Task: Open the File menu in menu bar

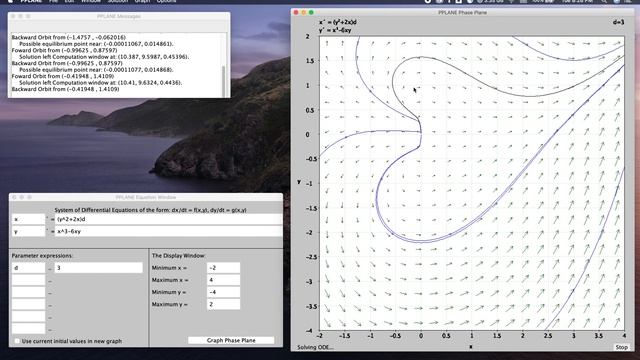Action: [x=53, y=1]
